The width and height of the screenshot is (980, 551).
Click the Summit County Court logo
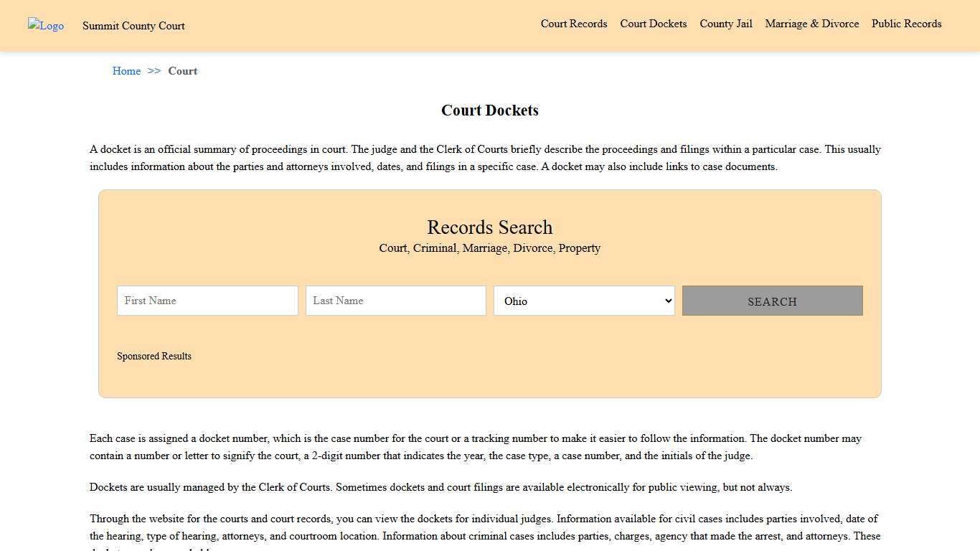click(x=45, y=26)
